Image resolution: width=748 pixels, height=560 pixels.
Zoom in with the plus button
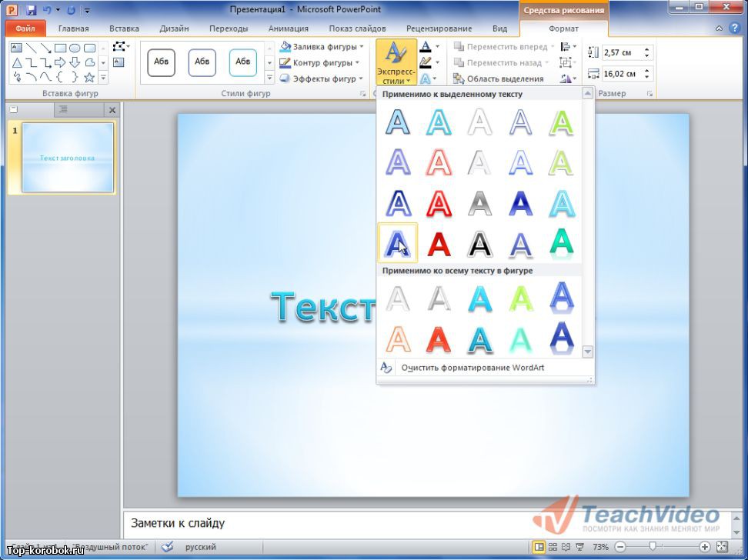point(705,547)
